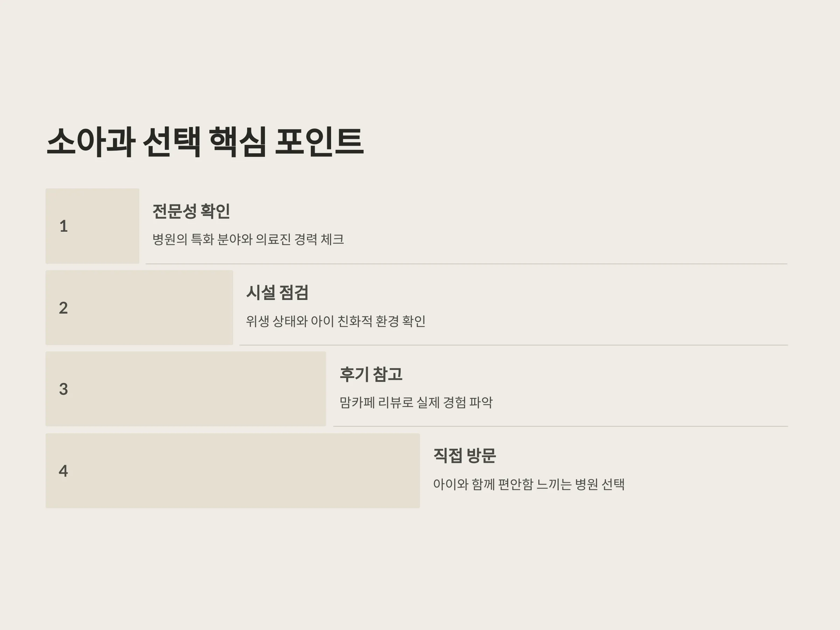Select the step 4 numbered block
Viewport: 840px width, 630px height.
[x=233, y=471]
